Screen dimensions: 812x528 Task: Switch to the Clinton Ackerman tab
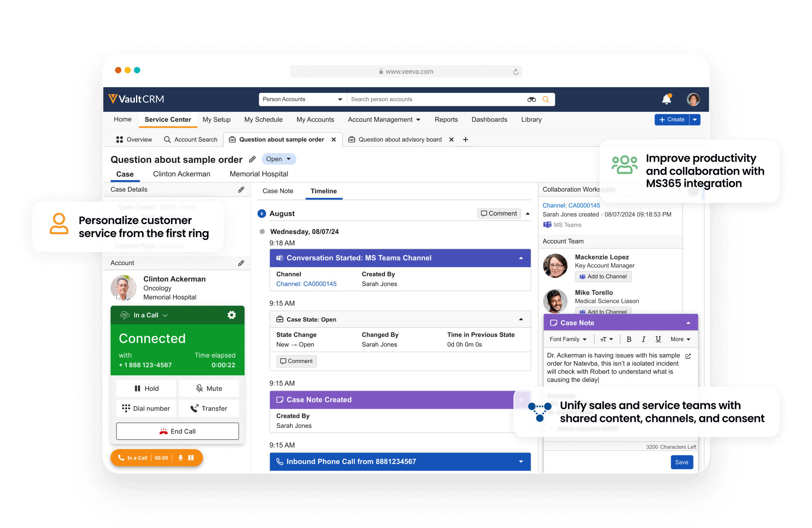pyautogui.click(x=181, y=174)
